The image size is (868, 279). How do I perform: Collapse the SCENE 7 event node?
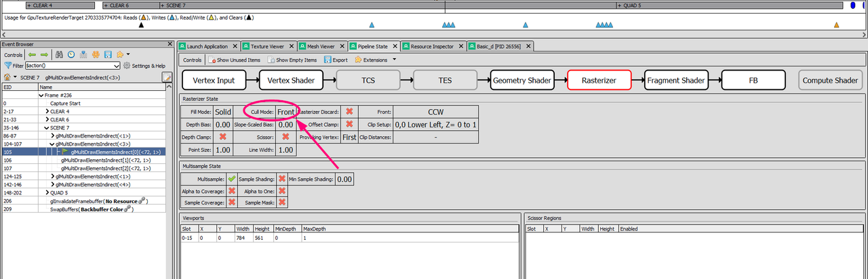click(47, 127)
